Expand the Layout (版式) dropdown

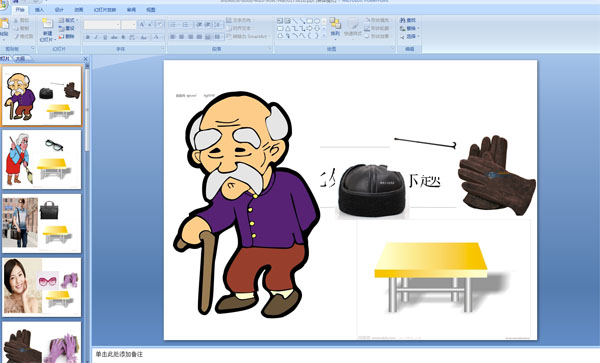tap(68, 20)
